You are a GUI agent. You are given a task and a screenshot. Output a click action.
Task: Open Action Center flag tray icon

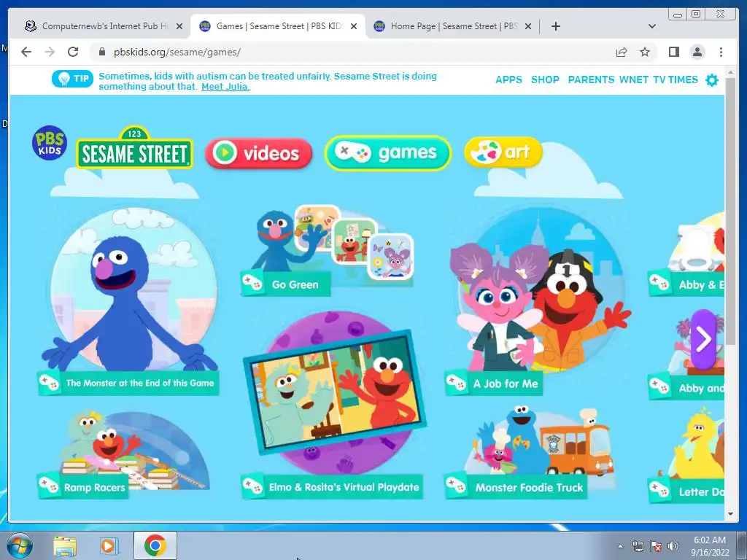point(656,546)
